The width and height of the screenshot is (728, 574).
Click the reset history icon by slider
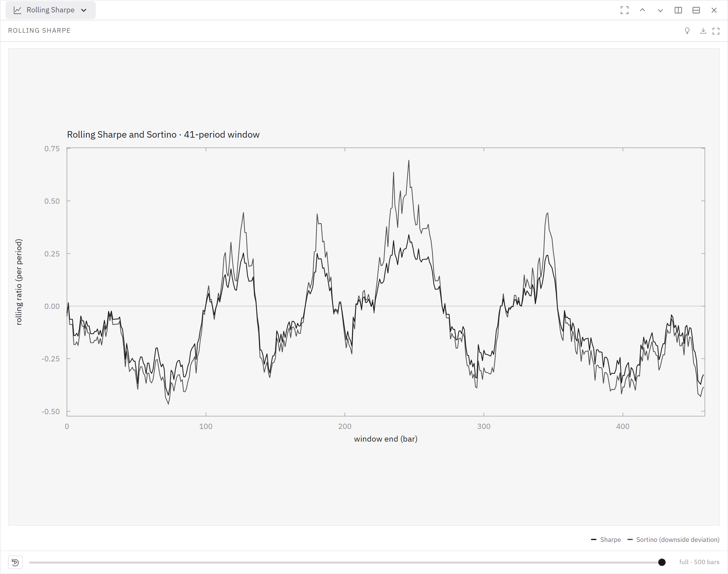(15, 562)
